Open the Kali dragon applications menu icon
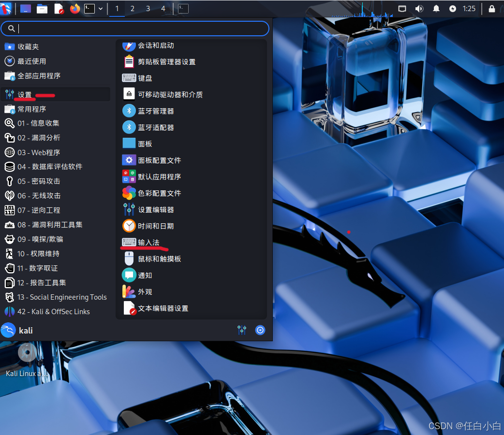This screenshot has height=435, width=504. (x=5, y=9)
